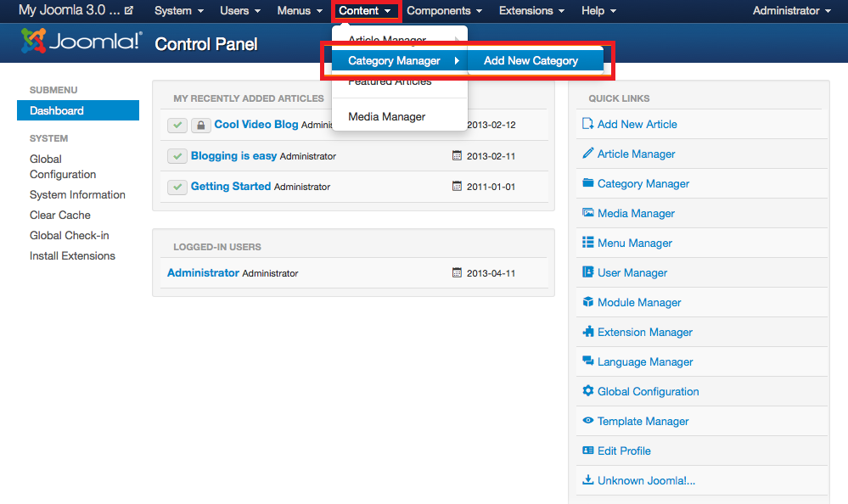848x504 pixels.
Task: Click the pencil icon beside Article Manager
Action: click(588, 154)
